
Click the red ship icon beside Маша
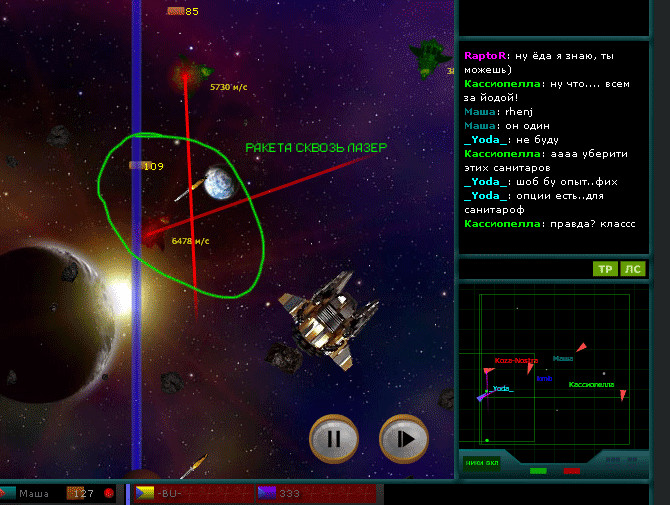pyautogui.click(x=6, y=493)
